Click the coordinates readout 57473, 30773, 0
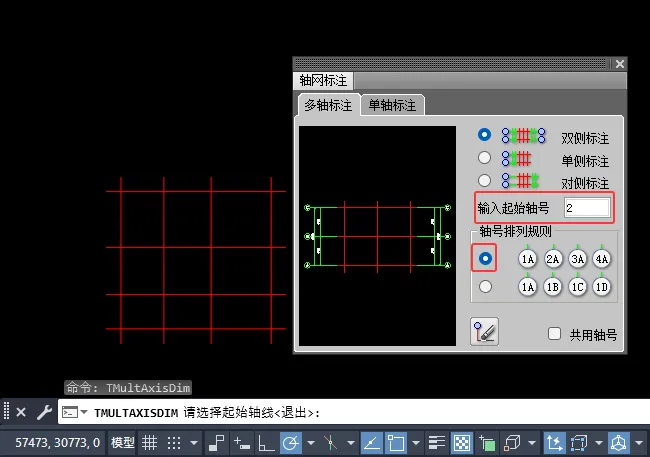 (x=58, y=443)
